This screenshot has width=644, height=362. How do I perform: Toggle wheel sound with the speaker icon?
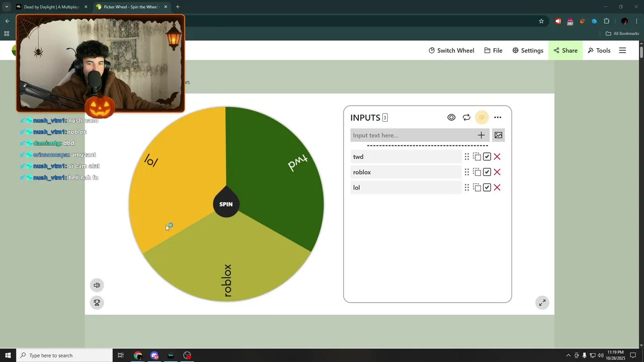tap(97, 285)
